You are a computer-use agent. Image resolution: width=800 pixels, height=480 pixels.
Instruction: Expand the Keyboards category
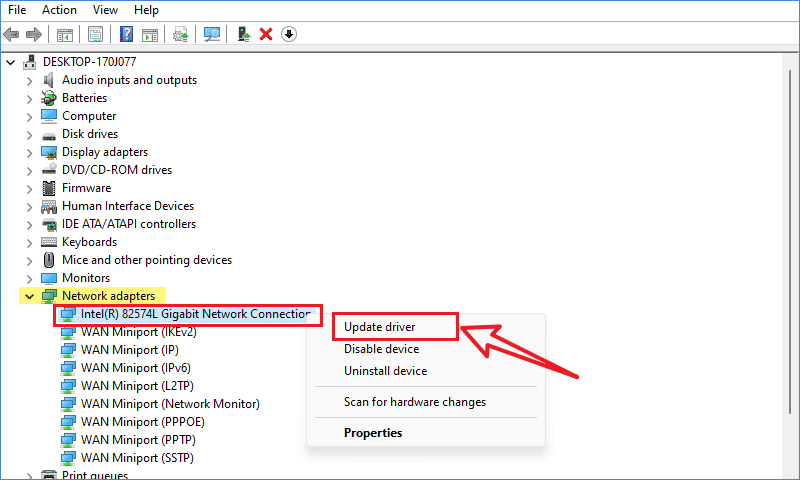point(30,243)
